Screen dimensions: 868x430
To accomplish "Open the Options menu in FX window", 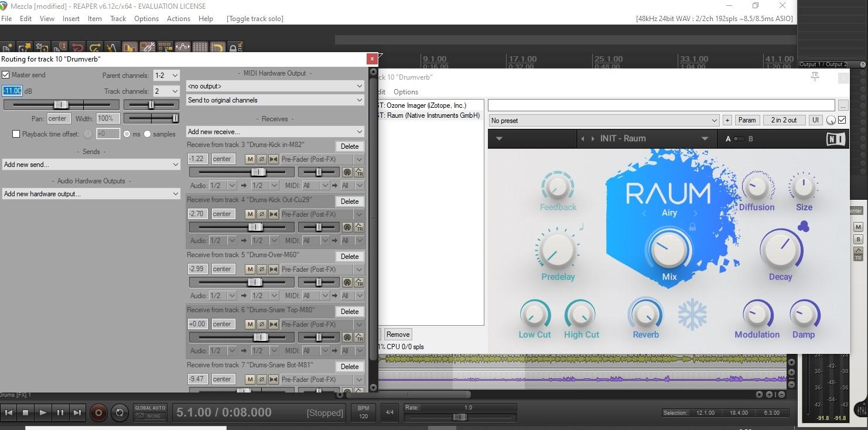I will click(x=406, y=92).
